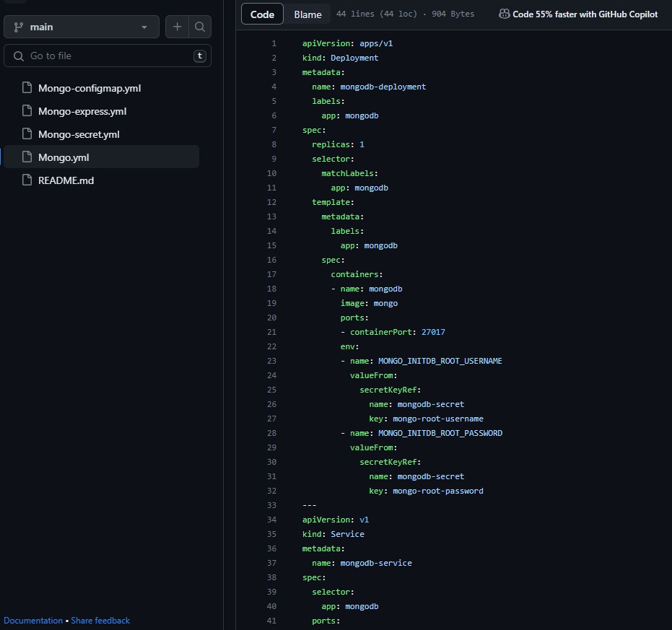The width and height of the screenshot is (672, 630).
Task: Click line number 34 in code gutter
Action: tap(271, 520)
